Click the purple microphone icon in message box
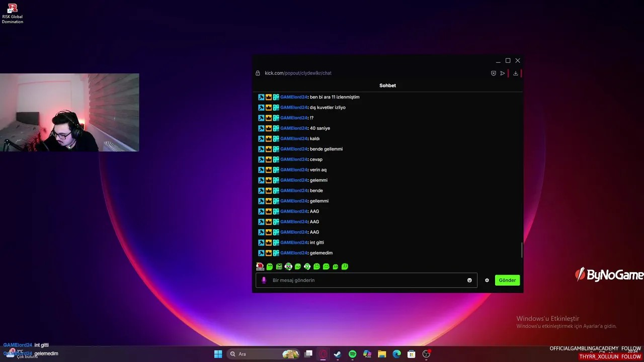Viewport: 644px width, 362px height. (x=264, y=280)
